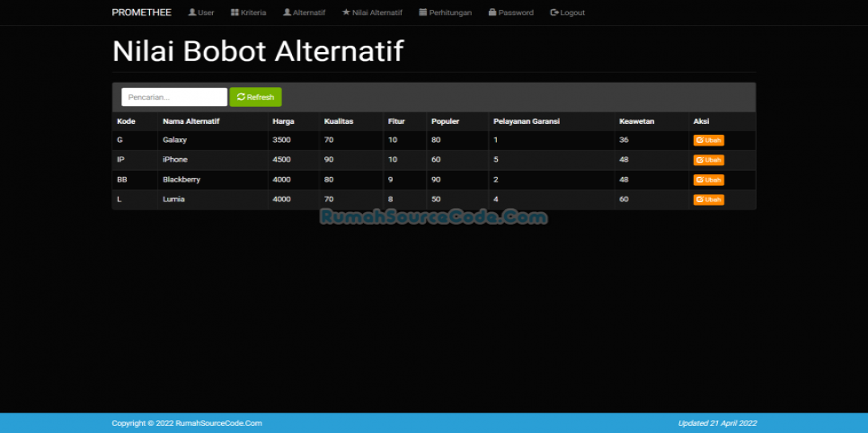
Task: Click Harga value 4500
Action: (x=282, y=160)
